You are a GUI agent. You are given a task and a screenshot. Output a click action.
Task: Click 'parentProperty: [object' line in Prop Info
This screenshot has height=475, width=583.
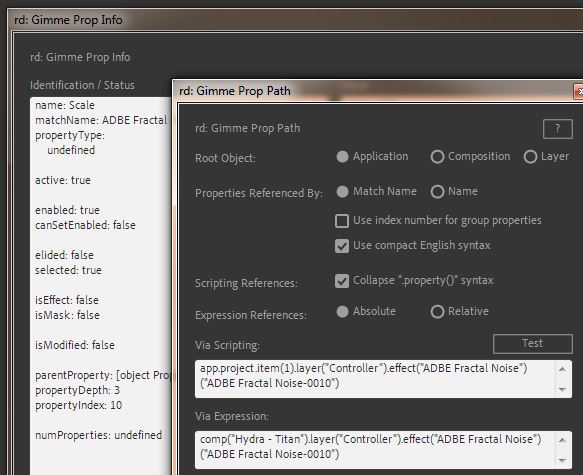pyautogui.click(x=102, y=375)
